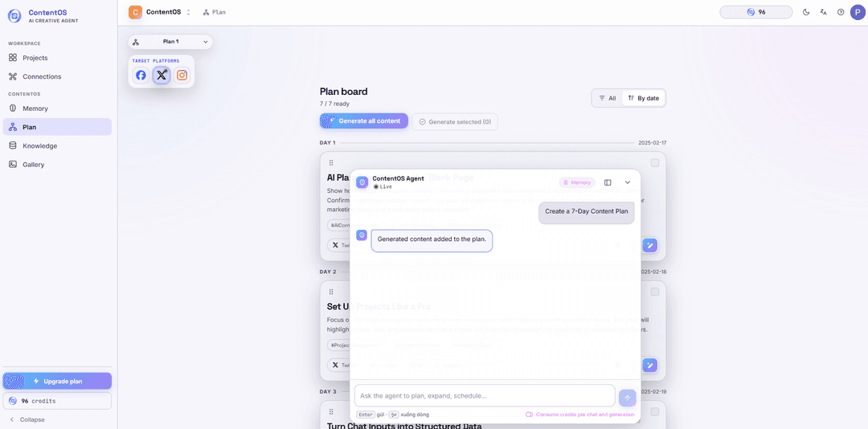Click Day 1 card magic wand generate icon
This screenshot has width=868, height=429.
(650, 245)
